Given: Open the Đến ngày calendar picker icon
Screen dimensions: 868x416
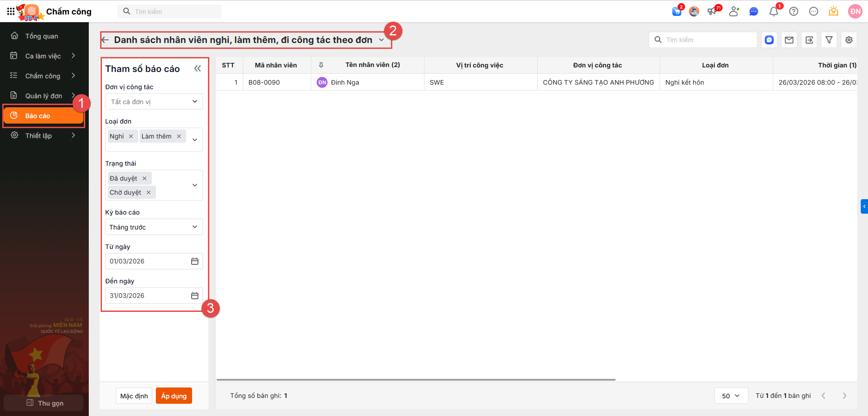Looking at the screenshot, I should pos(195,296).
